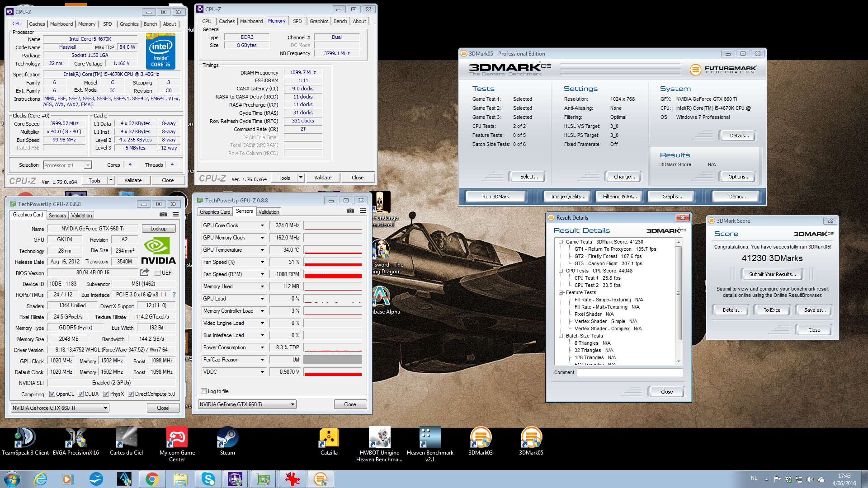This screenshot has height=488, width=868.
Task: Open Windows Explorer folder icon in taskbar
Action: 180,479
